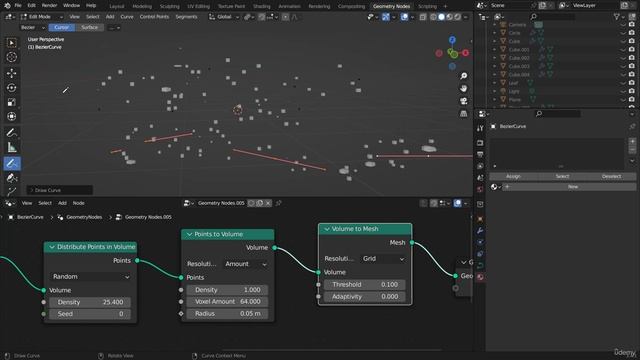Toggle Camera render visibility in outliner
640x360 pixels.
[x=632, y=24]
